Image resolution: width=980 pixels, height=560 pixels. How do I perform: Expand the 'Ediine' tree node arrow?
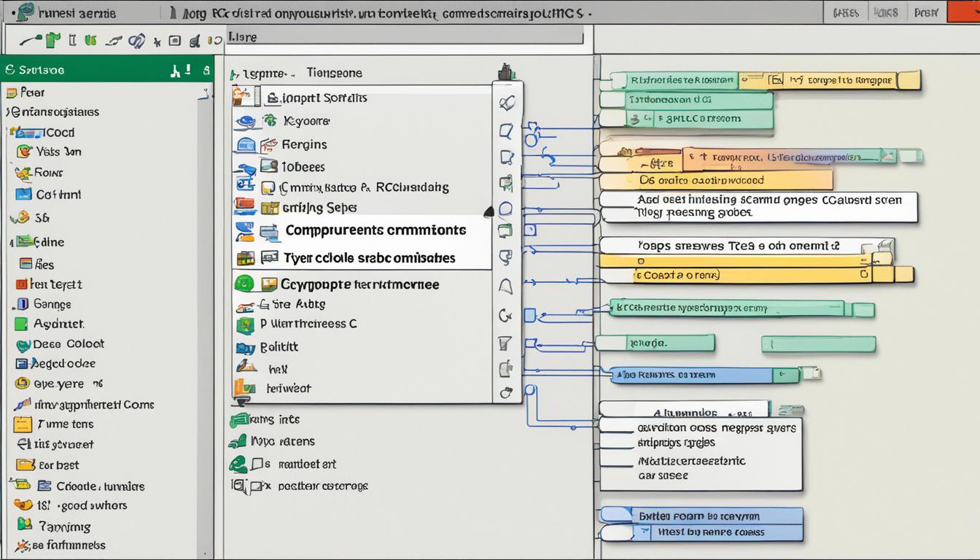click(x=11, y=242)
